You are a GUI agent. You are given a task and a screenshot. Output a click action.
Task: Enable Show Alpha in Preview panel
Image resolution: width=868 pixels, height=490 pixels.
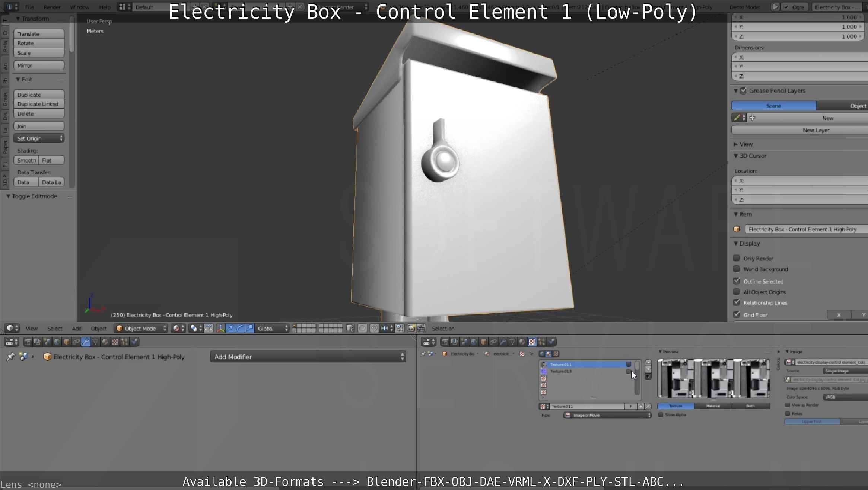[x=661, y=414]
